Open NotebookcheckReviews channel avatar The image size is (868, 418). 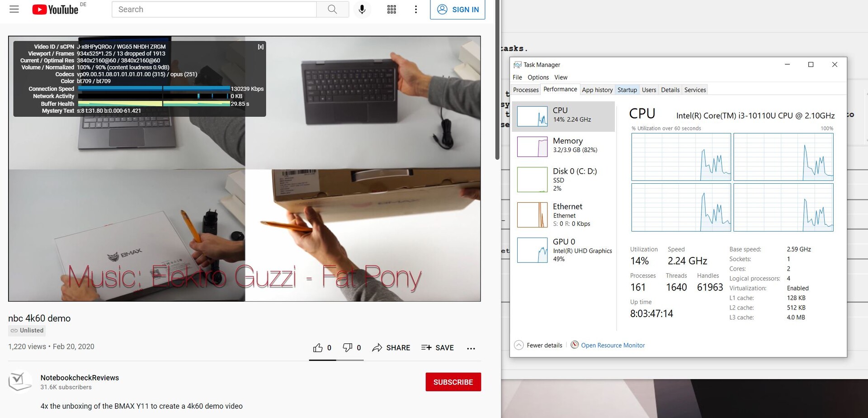(20, 381)
